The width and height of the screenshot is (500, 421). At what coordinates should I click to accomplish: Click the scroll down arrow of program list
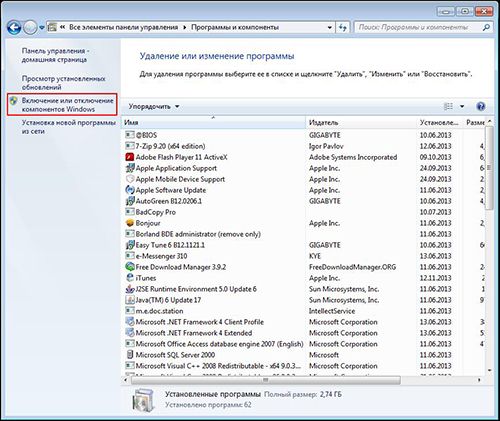[489, 370]
